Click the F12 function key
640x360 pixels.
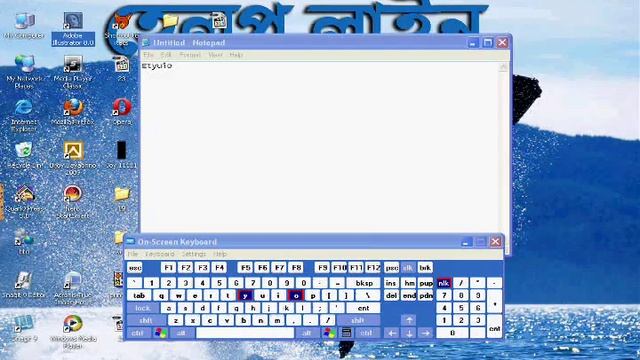[x=373, y=268]
